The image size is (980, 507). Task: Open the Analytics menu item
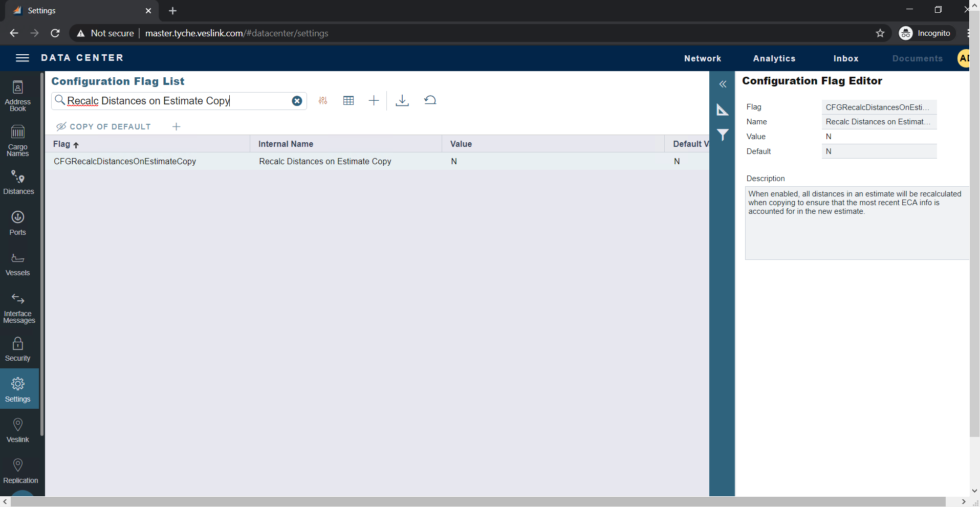point(774,58)
